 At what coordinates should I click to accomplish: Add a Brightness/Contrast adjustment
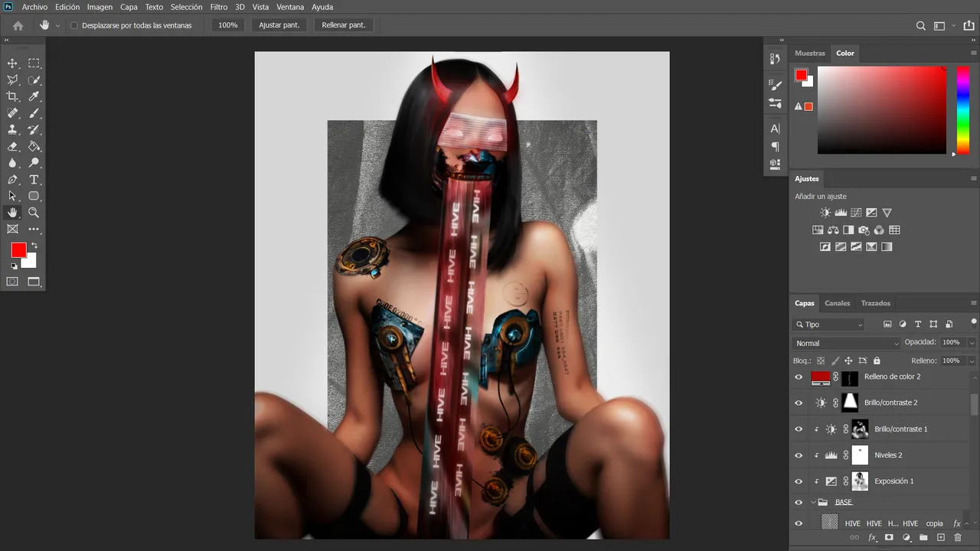click(x=825, y=213)
